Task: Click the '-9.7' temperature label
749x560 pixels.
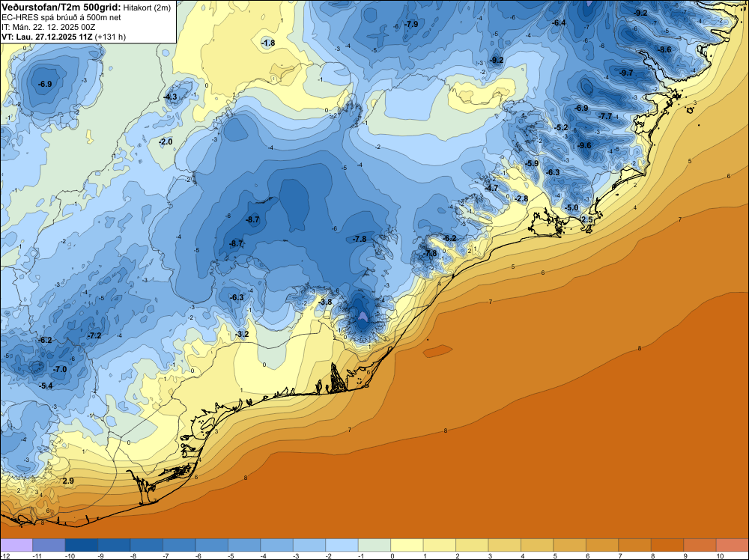Action: (x=625, y=73)
